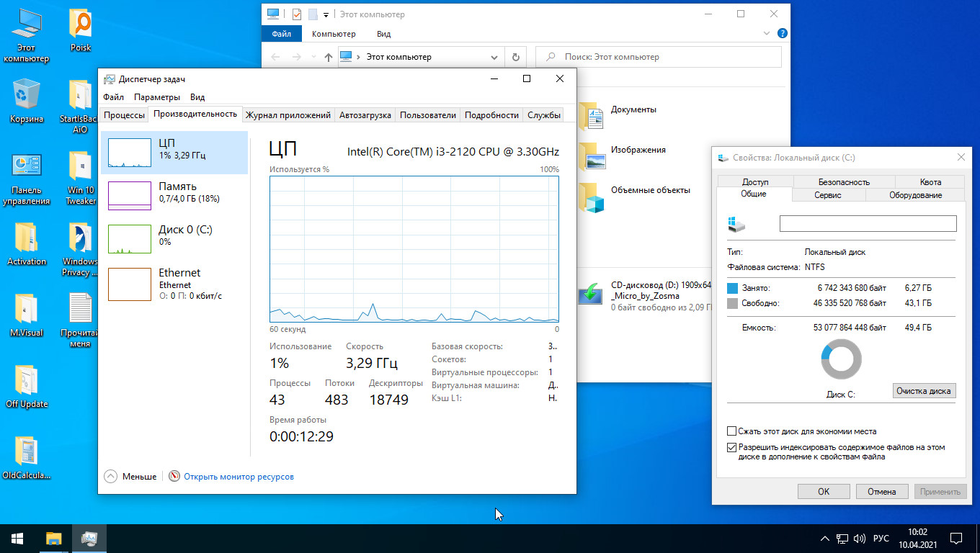The image size is (980, 553).
Task: Open the OldCalculator desktop icon
Action: tap(27, 451)
